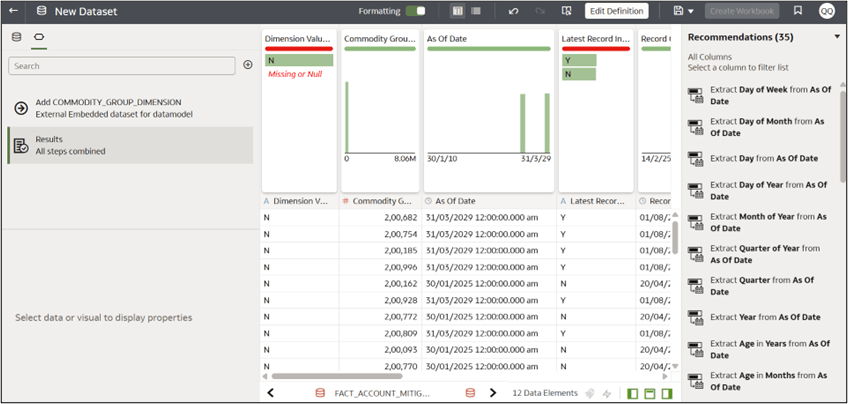The image size is (848, 404).
Task: Click the Search field in left panel
Action: [122, 66]
